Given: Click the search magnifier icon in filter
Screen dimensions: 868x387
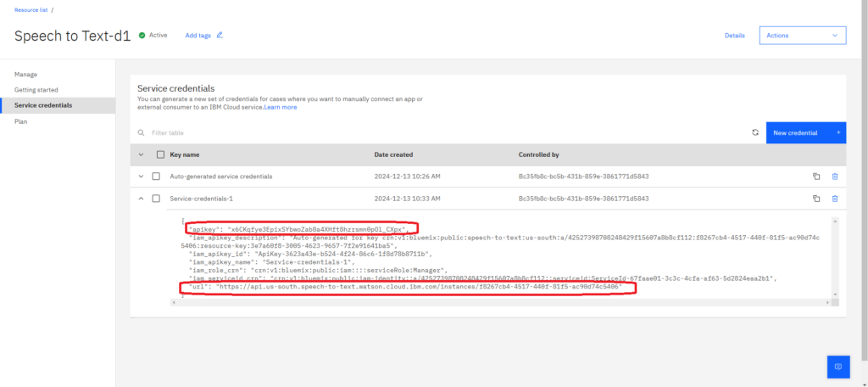Looking at the screenshot, I should 142,133.
